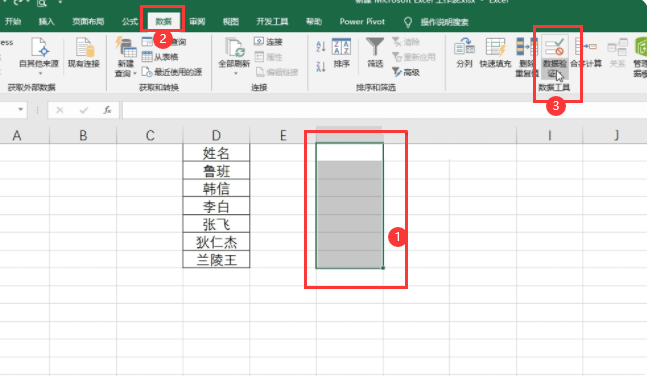Click print preview icon in quick access toolbar
This screenshot has width=647, height=376.
pyautogui.click(x=41, y=3)
